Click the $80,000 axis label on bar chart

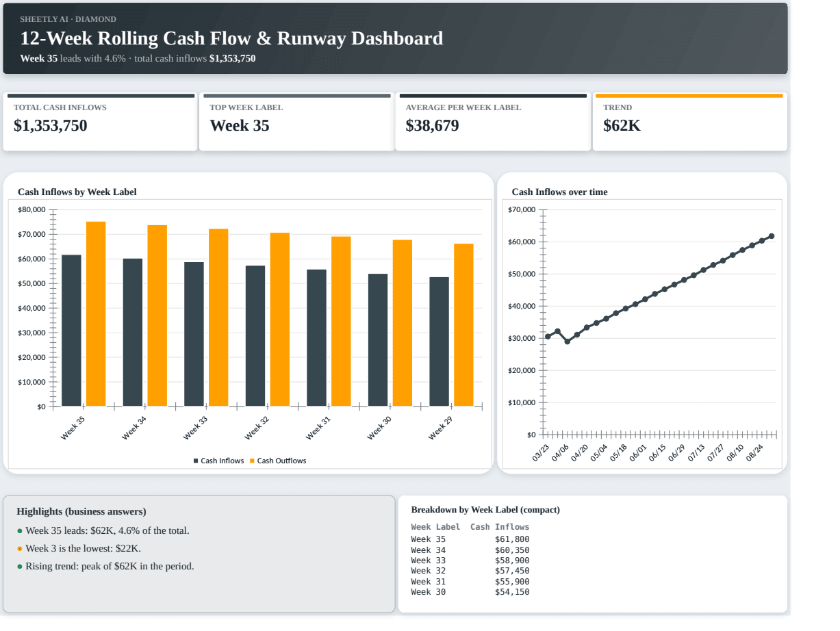pos(31,209)
